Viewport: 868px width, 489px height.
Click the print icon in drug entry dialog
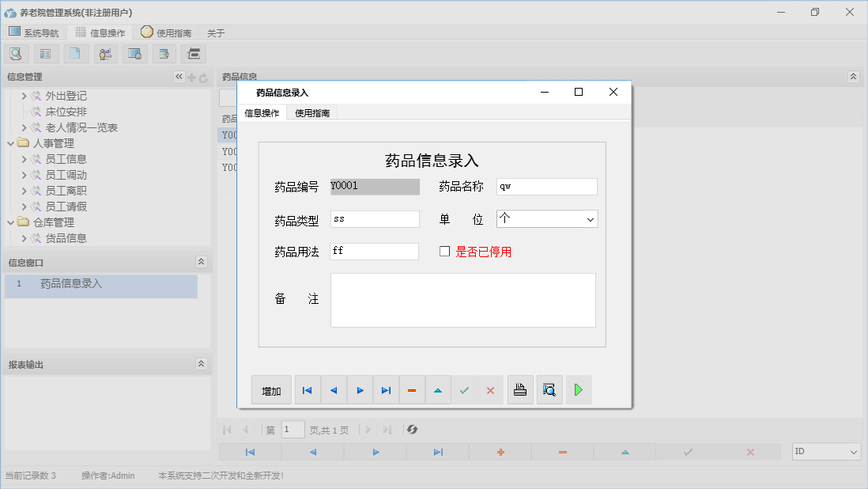[x=520, y=389]
